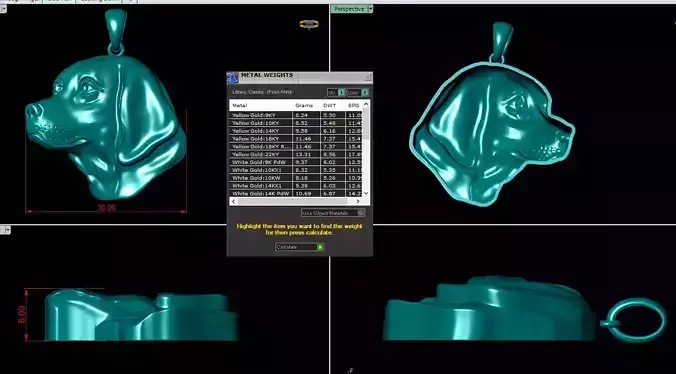The height and width of the screenshot is (374, 676).
Task: Click the Library Classic label in dialog
Action: coord(262,92)
